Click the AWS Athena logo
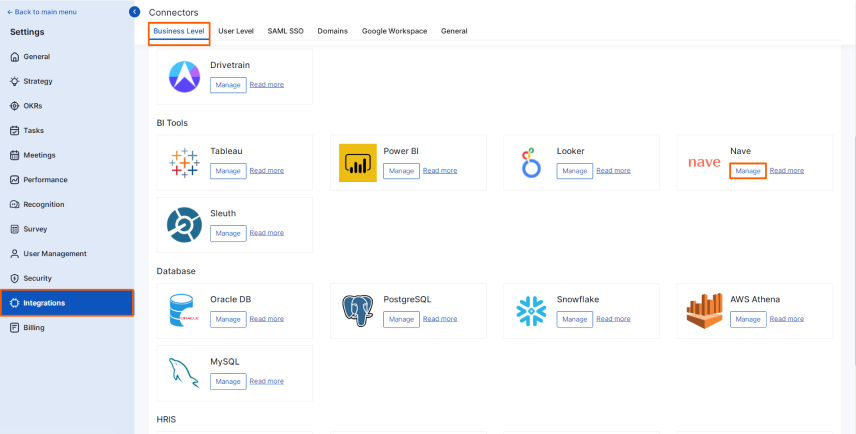 pyautogui.click(x=704, y=311)
